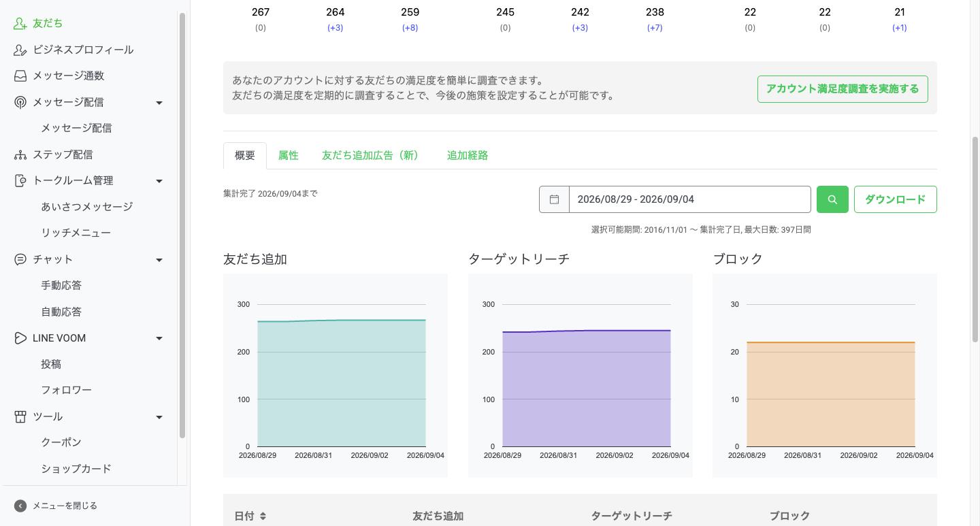Open ステップ配信 in the sidebar

point(63,154)
